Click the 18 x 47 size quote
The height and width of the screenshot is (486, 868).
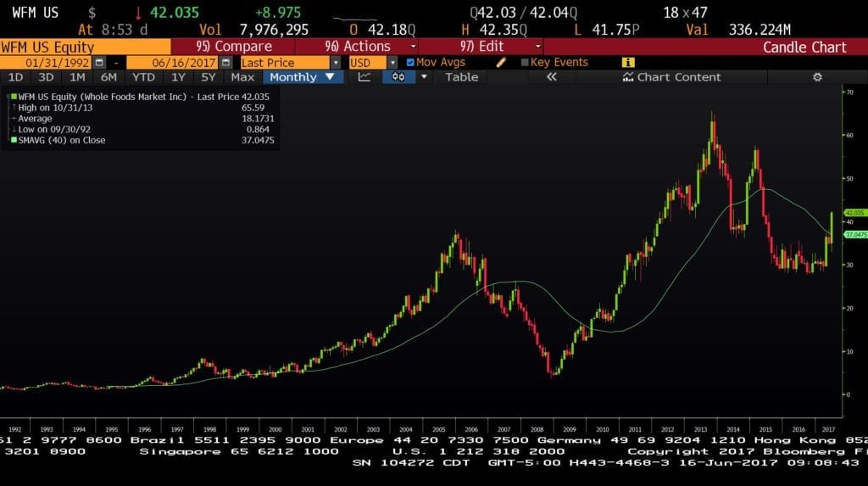coord(685,13)
